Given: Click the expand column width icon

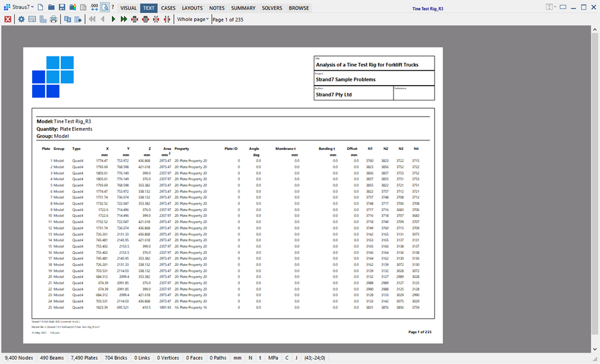Looking at the screenshot, I should (145, 19).
